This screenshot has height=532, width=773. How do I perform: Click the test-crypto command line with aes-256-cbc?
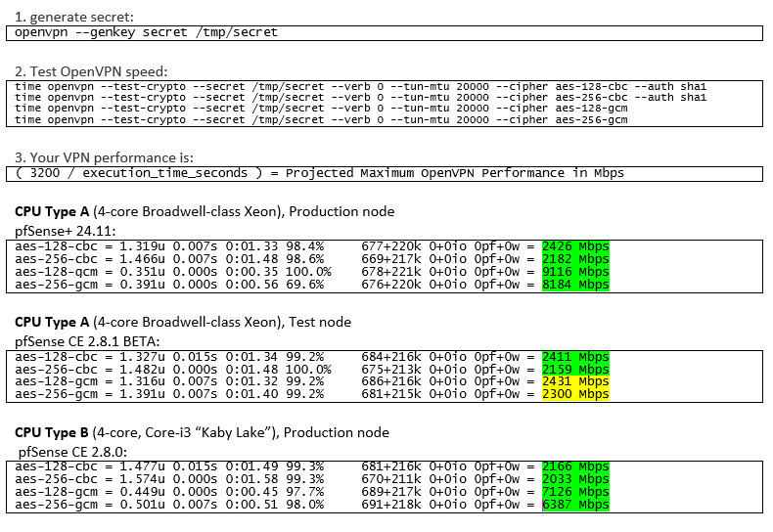tap(360, 98)
